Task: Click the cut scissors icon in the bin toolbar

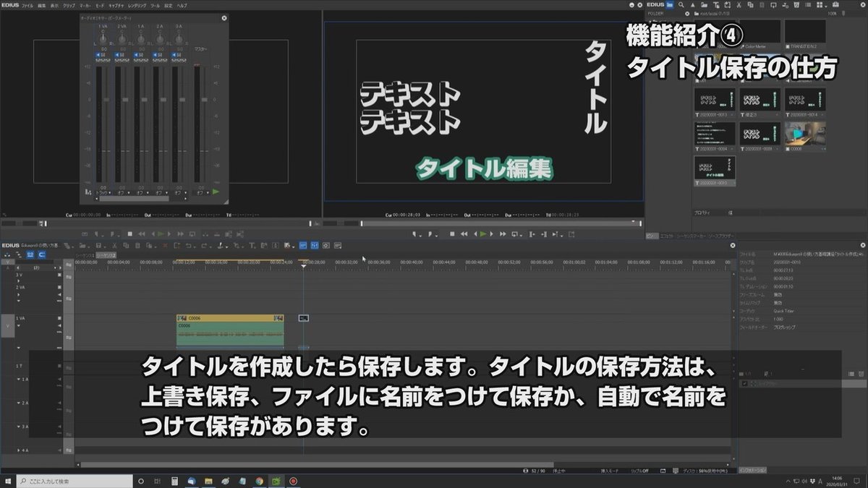Action: click(x=739, y=4)
